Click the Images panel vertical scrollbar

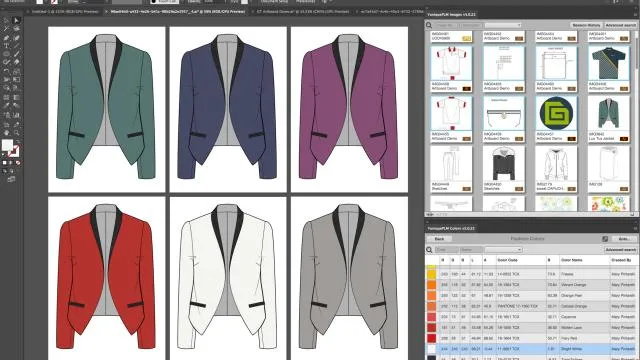[x=637, y=53]
